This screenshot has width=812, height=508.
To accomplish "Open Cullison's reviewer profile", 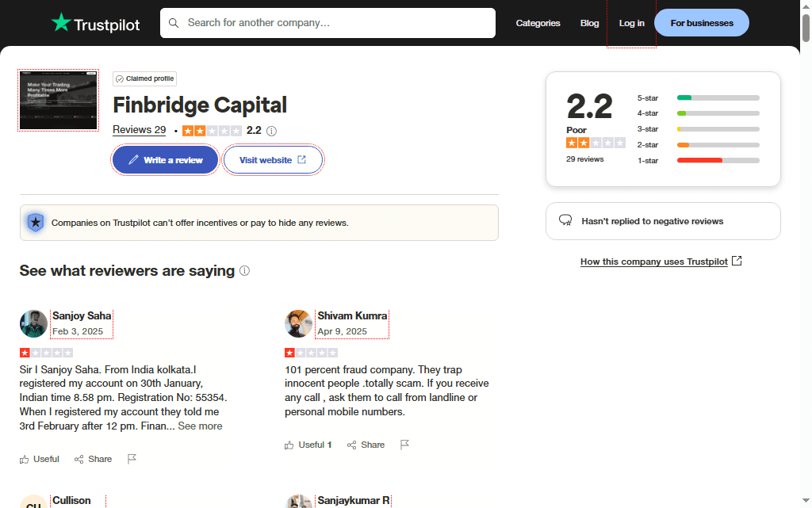I will pos(71,501).
